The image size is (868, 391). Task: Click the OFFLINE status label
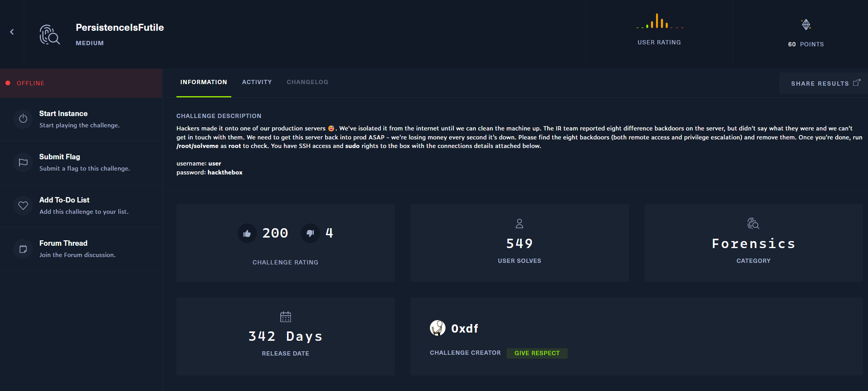(x=30, y=83)
